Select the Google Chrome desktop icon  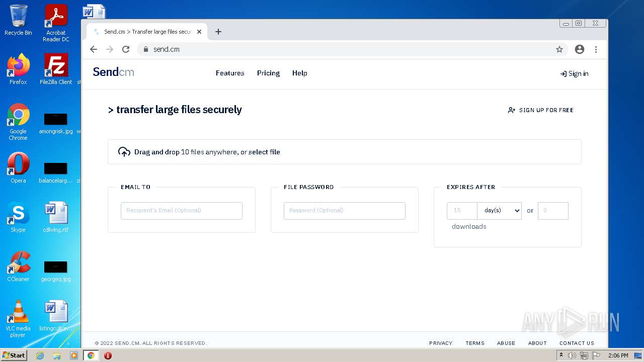18,122
